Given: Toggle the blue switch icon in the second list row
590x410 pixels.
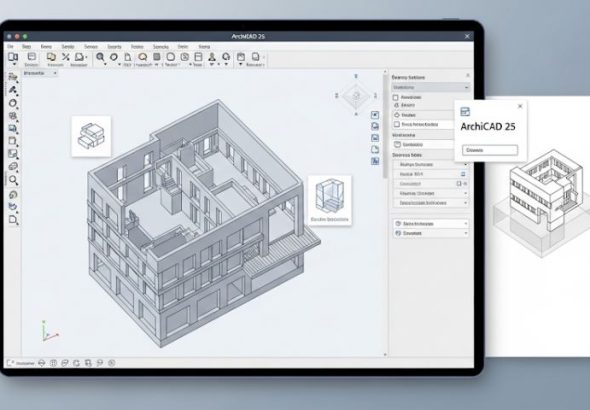Looking at the screenshot, I should point(463,174).
